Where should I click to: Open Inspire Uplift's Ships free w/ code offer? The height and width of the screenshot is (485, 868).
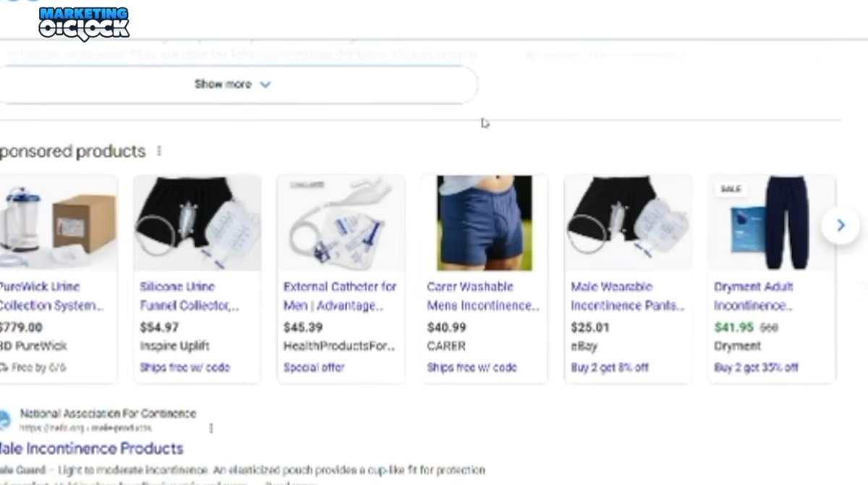(x=184, y=367)
